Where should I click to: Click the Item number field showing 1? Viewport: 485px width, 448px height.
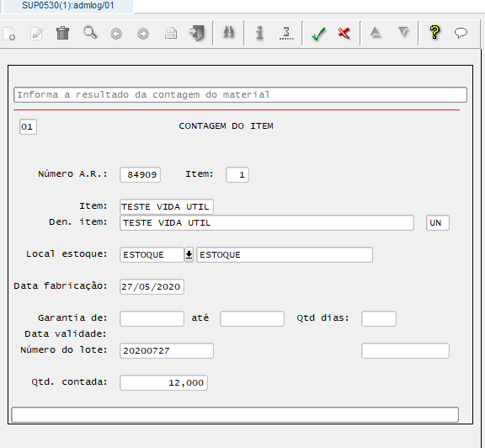click(237, 175)
